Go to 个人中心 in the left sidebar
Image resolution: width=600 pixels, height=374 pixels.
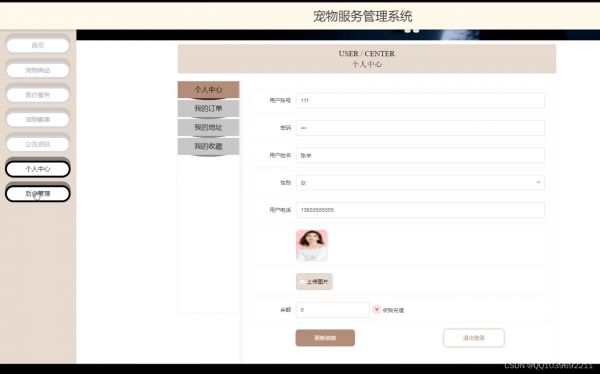click(38, 169)
